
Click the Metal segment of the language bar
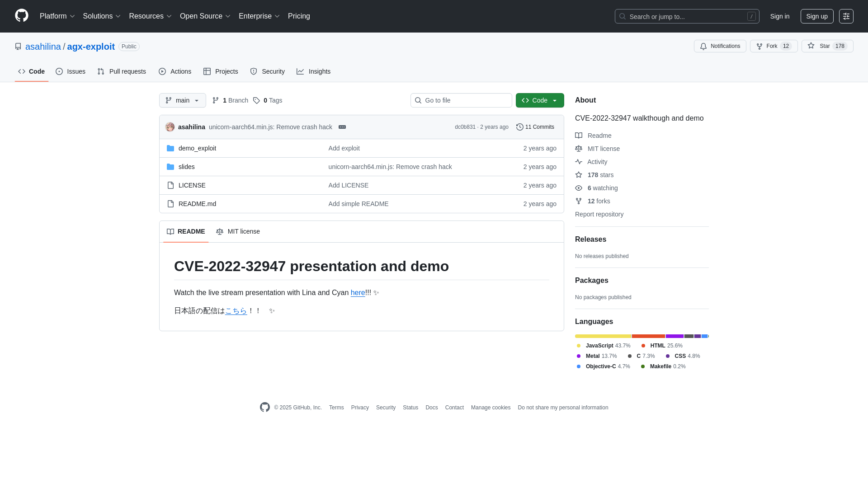point(675,336)
